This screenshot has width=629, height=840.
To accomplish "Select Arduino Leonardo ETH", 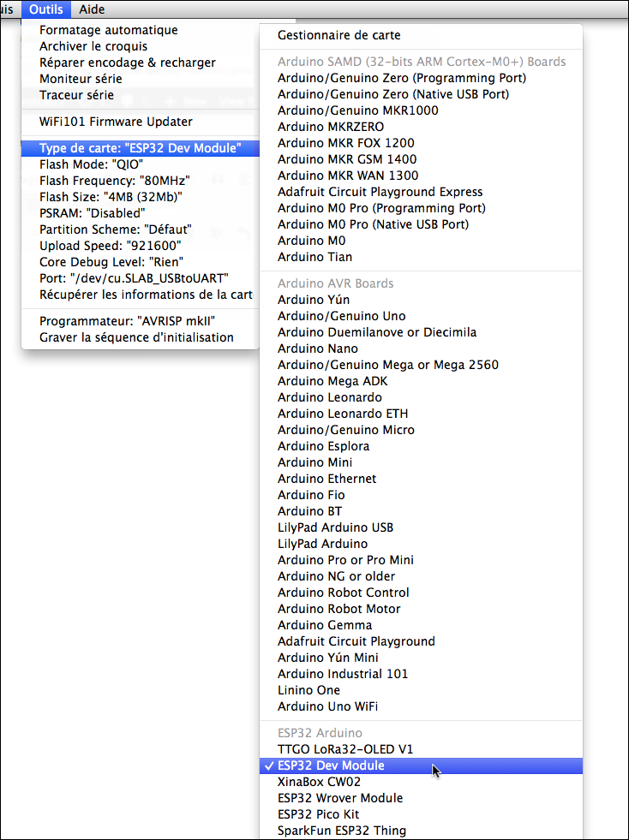I will tap(421, 414).
